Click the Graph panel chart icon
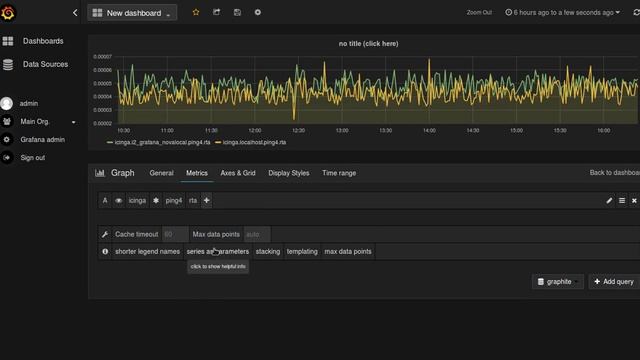This screenshot has width=640, height=360. [100, 173]
